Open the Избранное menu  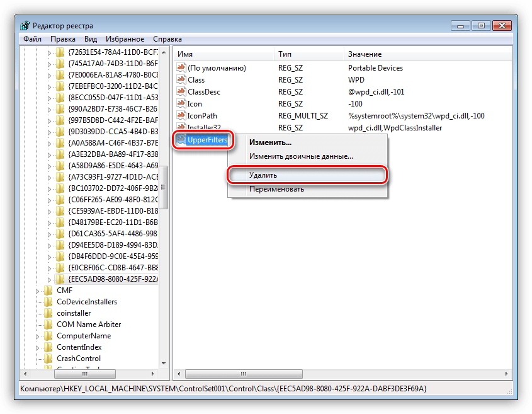125,39
